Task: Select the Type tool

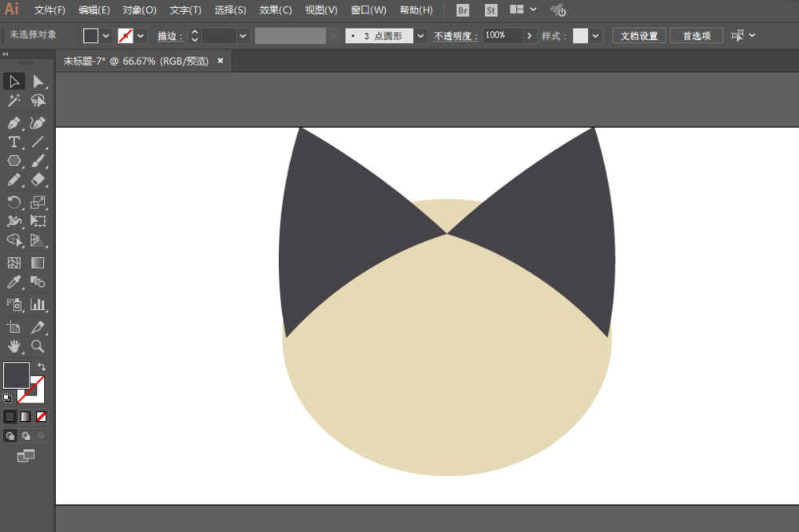Action: pyautogui.click(x=14, y=142)
